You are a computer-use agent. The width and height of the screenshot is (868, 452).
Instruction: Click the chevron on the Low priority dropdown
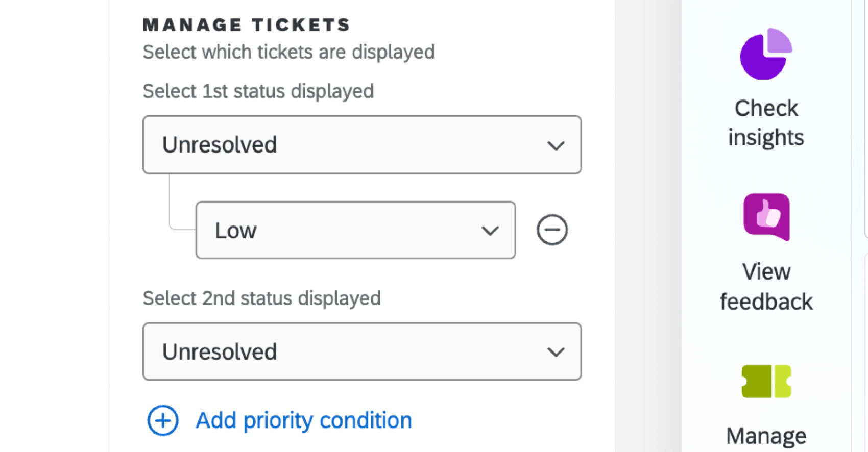point(489,231)
